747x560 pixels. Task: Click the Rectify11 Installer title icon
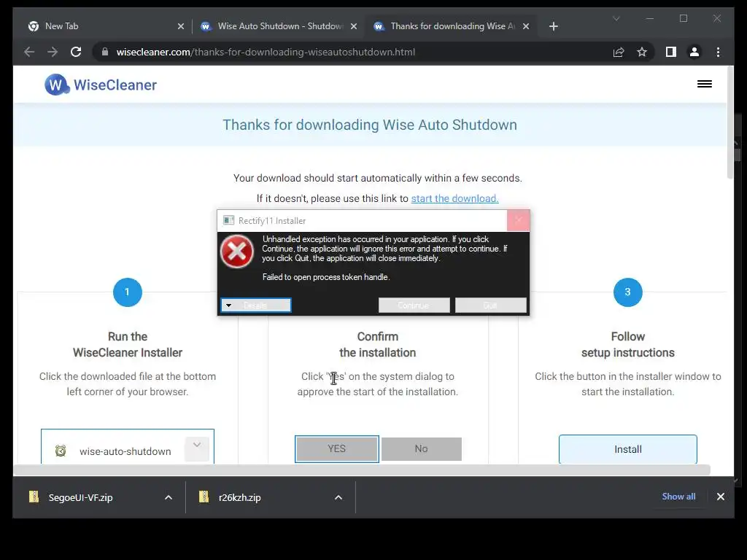pyautogui.click(x=228, y=220)
